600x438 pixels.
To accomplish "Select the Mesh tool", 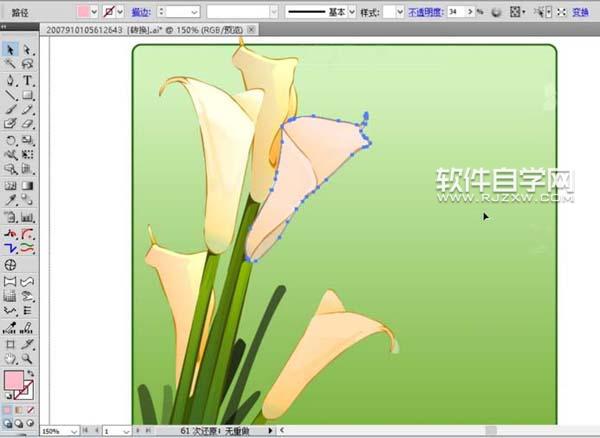I will (x=10, y=186).
